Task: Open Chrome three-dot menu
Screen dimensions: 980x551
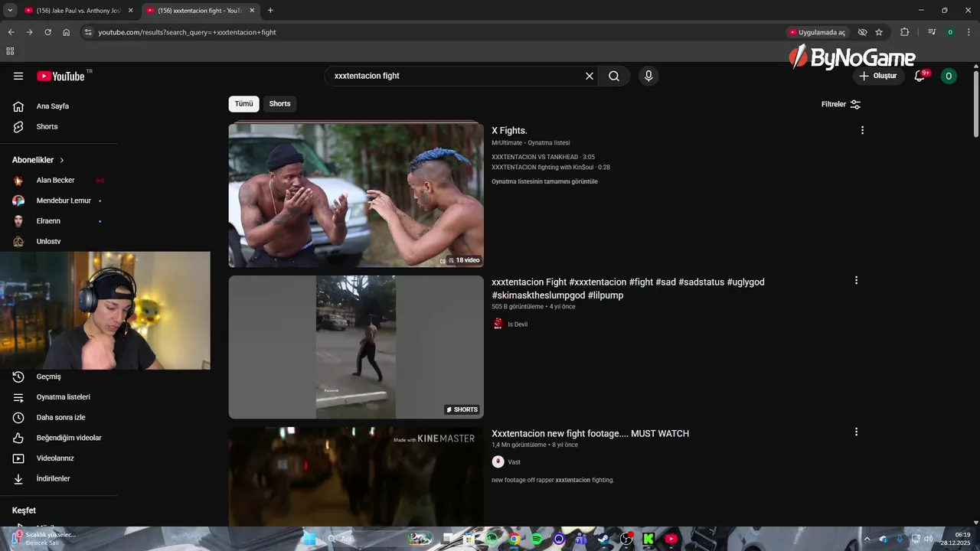Action: (x=967, y=32)
